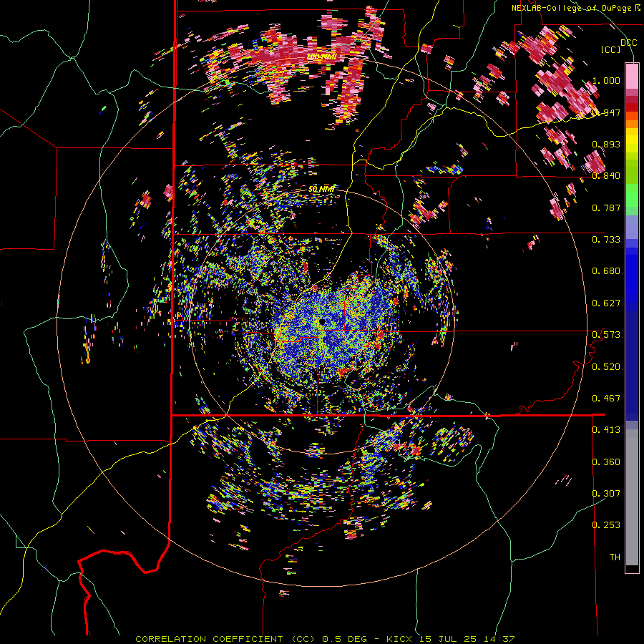
Task: Click the NEXLAB-College of DuPage credit text
Action: pos(571,8)
